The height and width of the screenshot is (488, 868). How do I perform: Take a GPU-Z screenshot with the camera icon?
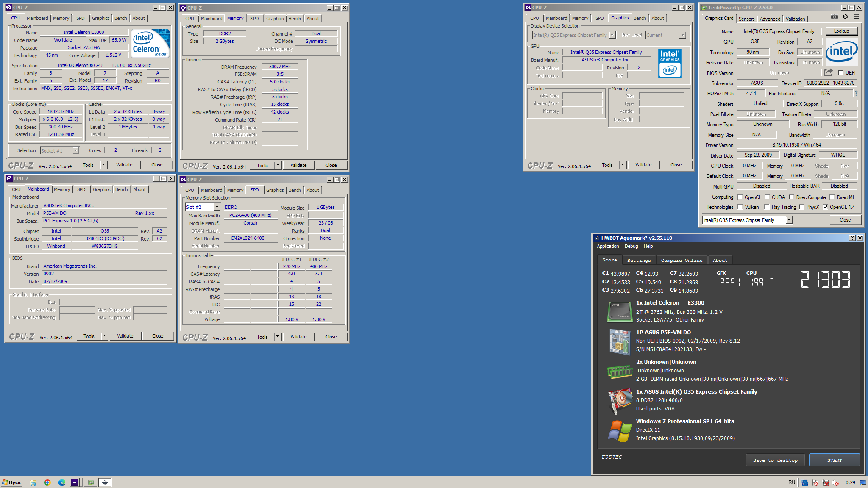coord(834,17)
